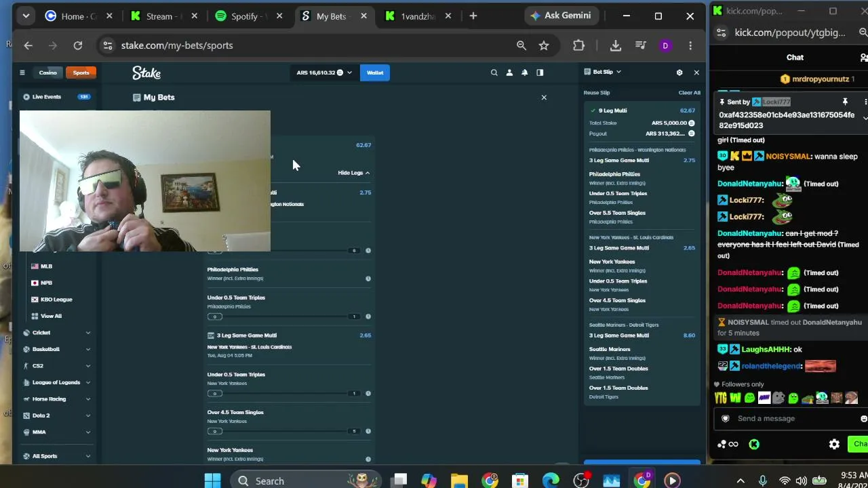Open Stake search magnifier icon
Screen dimensions: 868x488
click(494, 73)
